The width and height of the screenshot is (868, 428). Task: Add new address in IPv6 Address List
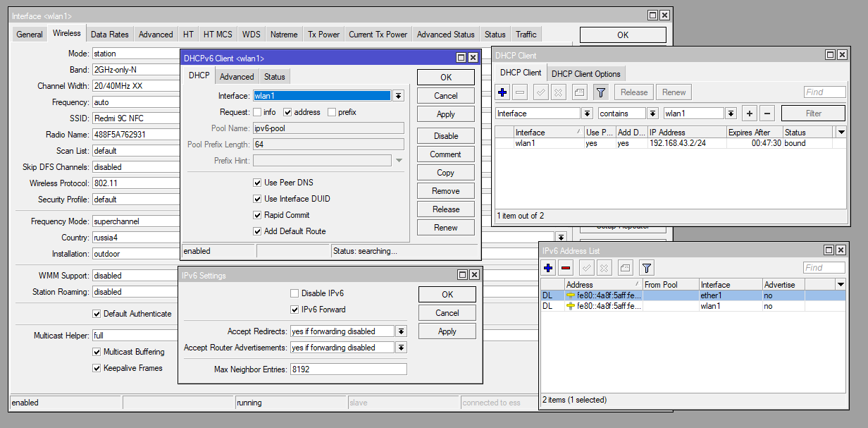point(549,268)
